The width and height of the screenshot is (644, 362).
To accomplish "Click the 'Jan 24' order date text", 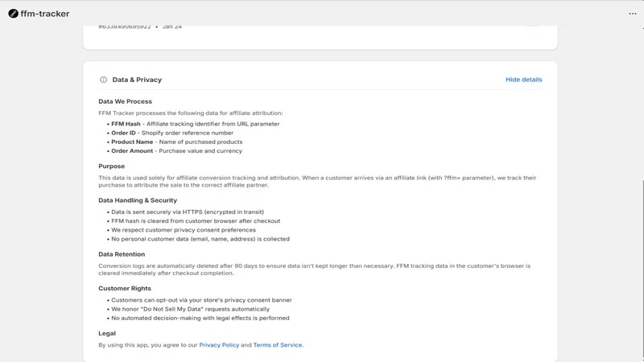I will [x=172, y=27].
